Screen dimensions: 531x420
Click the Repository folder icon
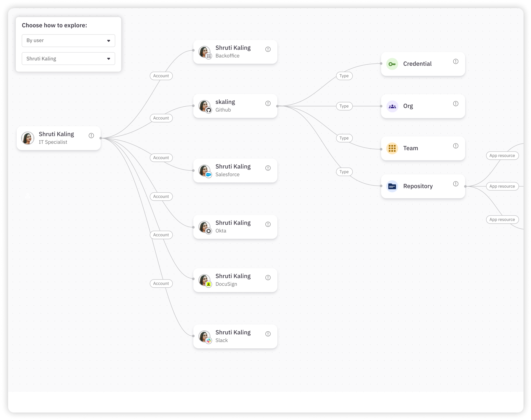392,186
